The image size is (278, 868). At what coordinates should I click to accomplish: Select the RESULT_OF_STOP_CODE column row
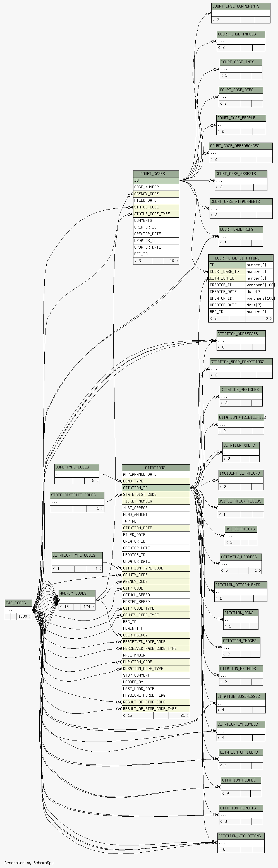pos(156,702)
